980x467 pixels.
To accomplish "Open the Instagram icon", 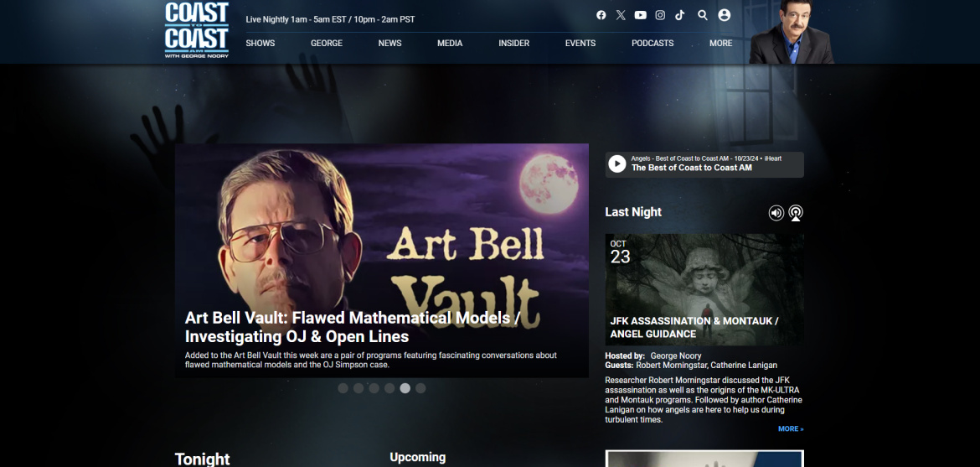I will click(x=660, y=15).
